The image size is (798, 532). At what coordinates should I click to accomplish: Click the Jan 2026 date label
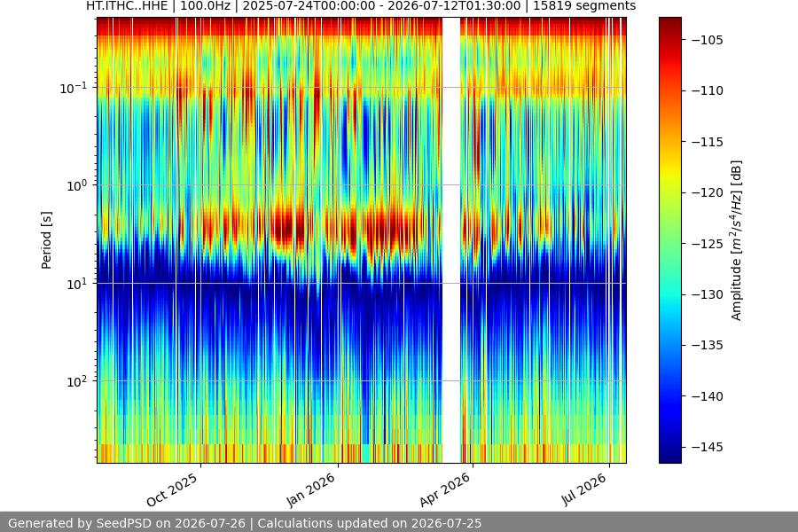click(310, 489)
